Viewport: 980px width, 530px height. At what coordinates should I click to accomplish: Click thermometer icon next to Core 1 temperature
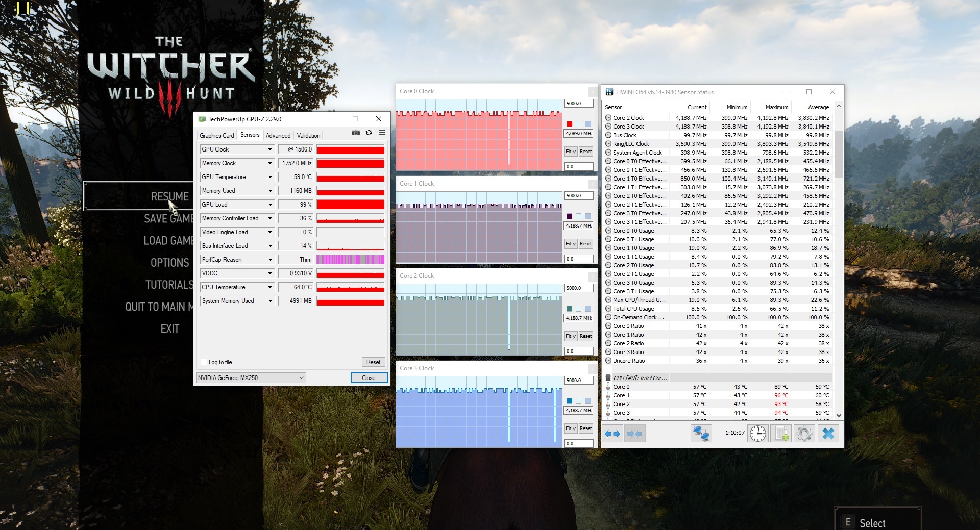[608, 395]
